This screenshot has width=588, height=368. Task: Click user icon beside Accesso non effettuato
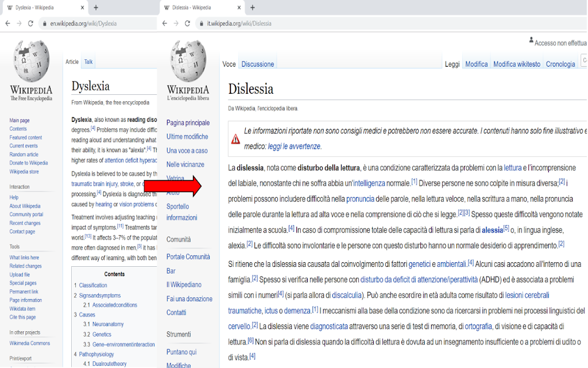tap(531, 40)
